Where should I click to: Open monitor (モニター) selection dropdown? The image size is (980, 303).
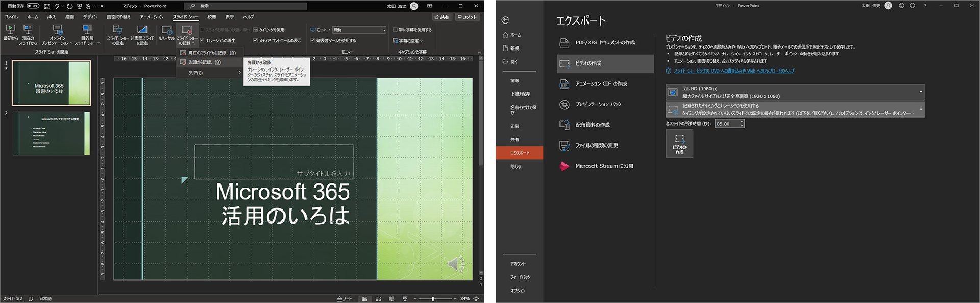(359, 30)
